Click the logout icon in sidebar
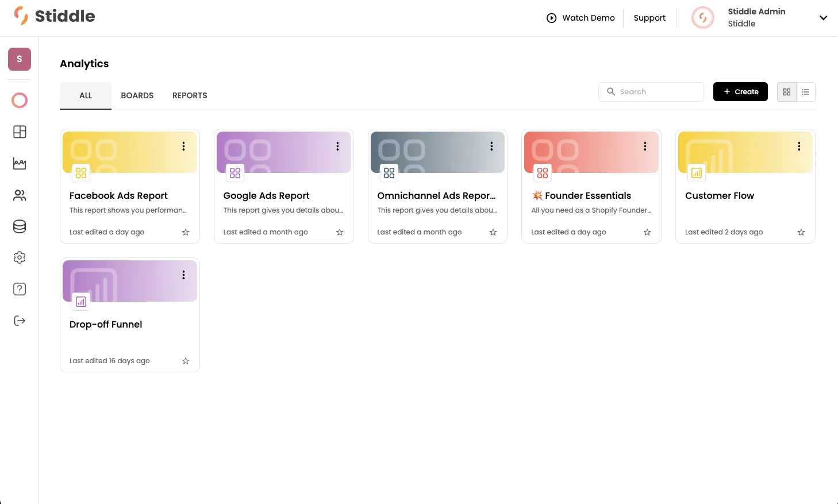 click(x=20, y=321)
